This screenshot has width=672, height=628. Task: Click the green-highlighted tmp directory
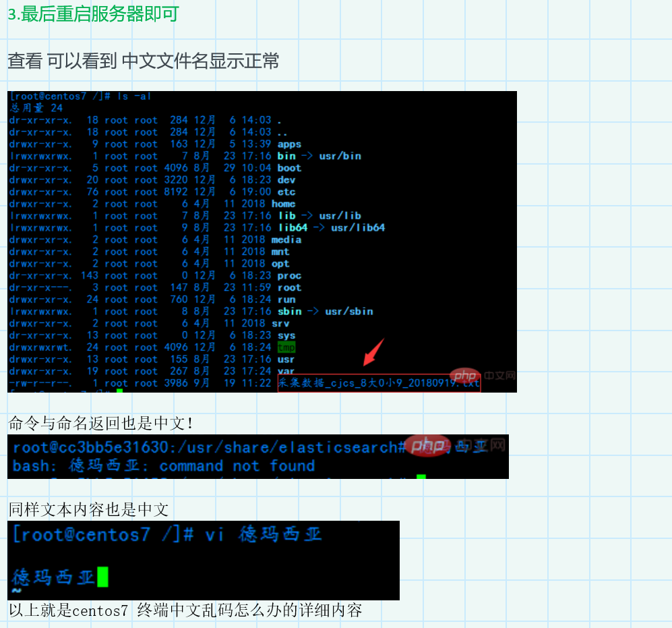pyautogui.click(x=286, y=347)
